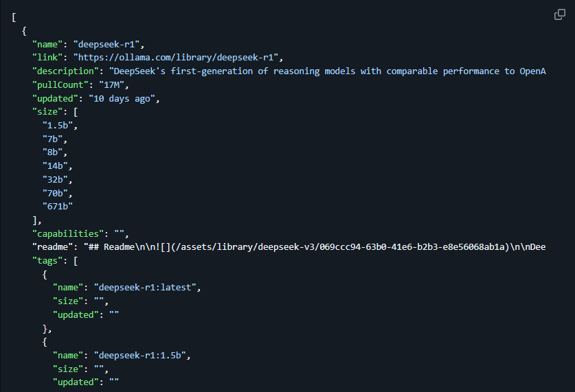This screenshot has height=392, width=575.
Task: Click the "capabilities" key
Action: 68,233
